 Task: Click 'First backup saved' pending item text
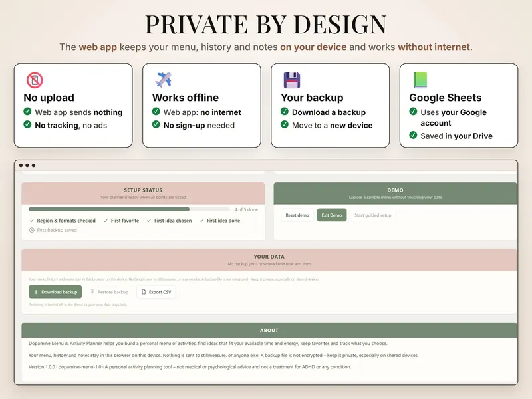[57, 230]
